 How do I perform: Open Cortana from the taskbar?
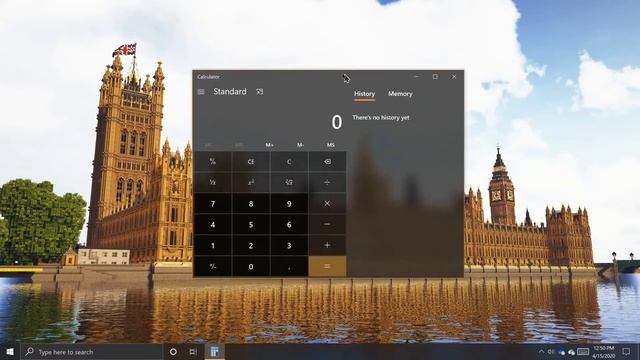tap(173, 351)
